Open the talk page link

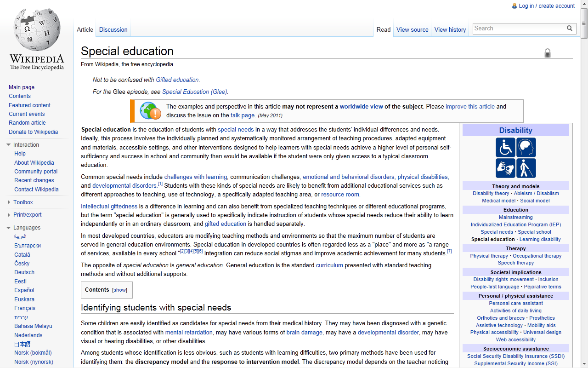pyautogui.click(x=243, y=115)
